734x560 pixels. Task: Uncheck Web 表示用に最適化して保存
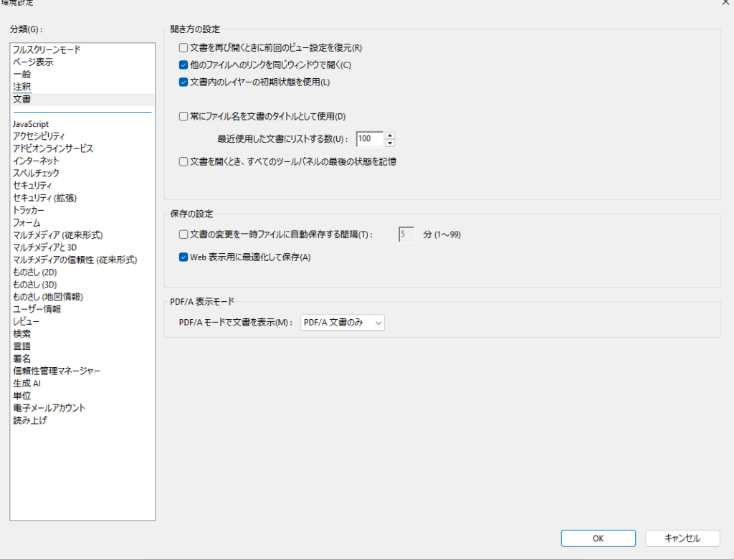click(183, 257)
